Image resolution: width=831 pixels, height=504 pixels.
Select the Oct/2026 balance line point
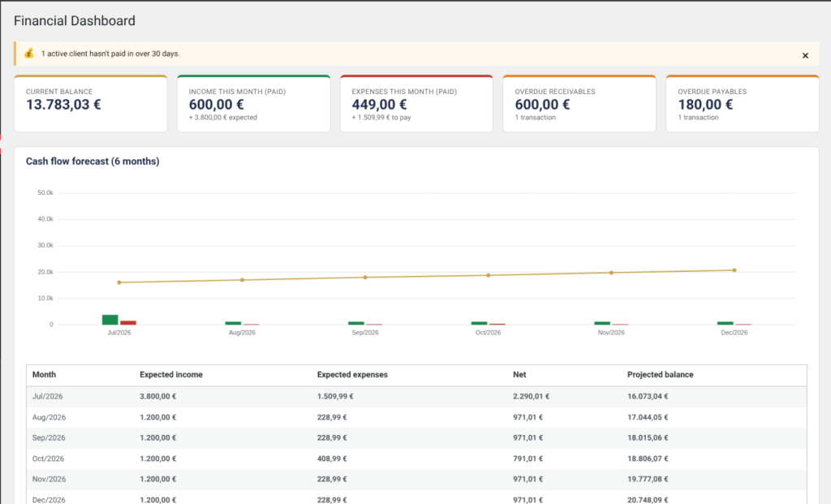point(488,275)
